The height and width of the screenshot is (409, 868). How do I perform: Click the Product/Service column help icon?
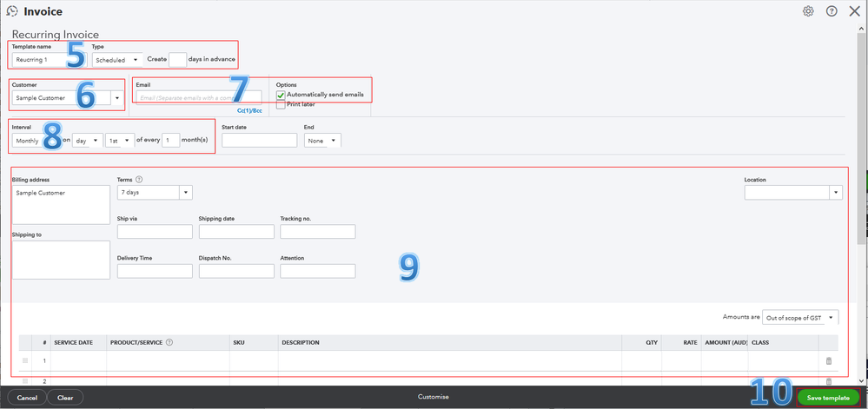[x=169, y=343]
